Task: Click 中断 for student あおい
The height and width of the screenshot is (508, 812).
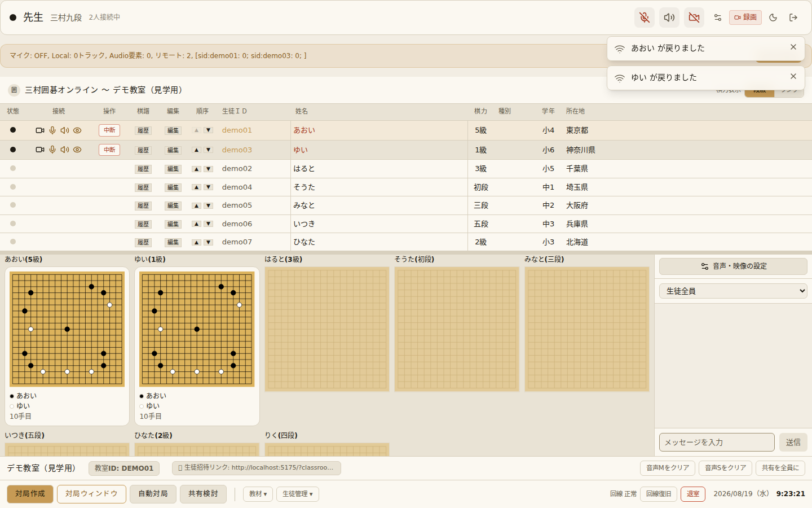Action: 109,130
